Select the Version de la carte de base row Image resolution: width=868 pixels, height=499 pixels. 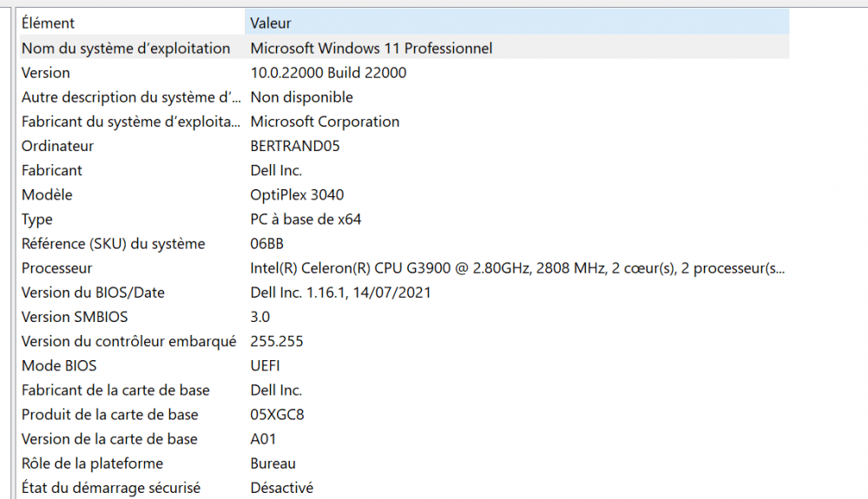[109, 439]
